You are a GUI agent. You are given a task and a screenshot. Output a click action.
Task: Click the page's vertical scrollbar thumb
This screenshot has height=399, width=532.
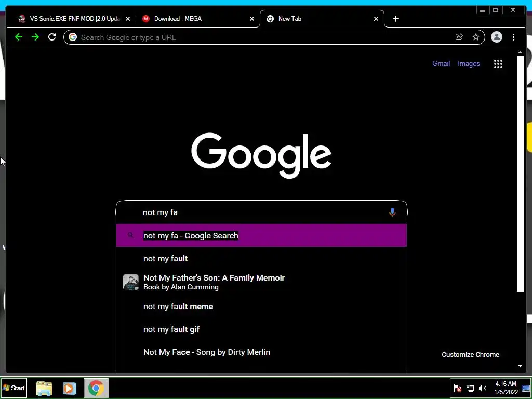coord(520,174)
